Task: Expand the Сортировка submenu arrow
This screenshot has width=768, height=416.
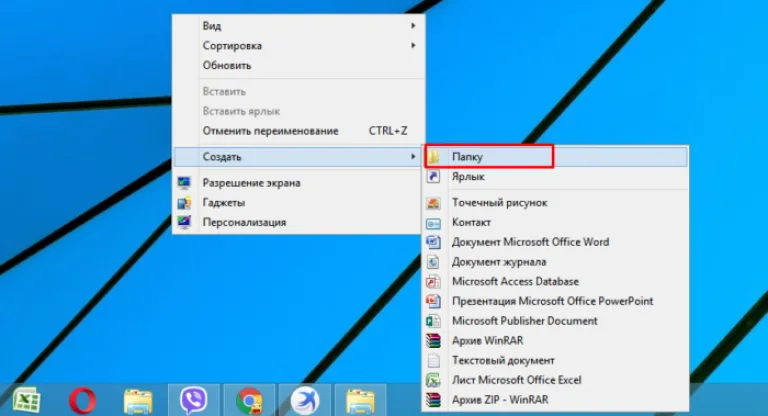Action: [413, 45]
